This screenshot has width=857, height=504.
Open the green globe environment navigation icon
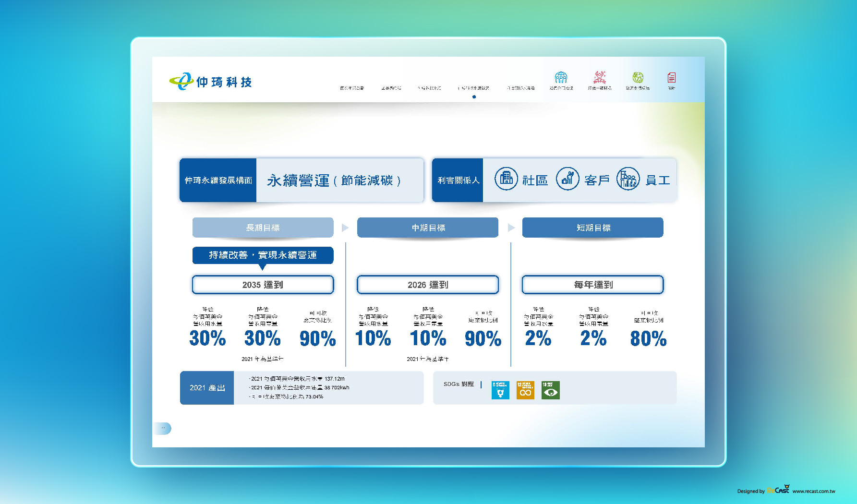[x=638, y=77]
